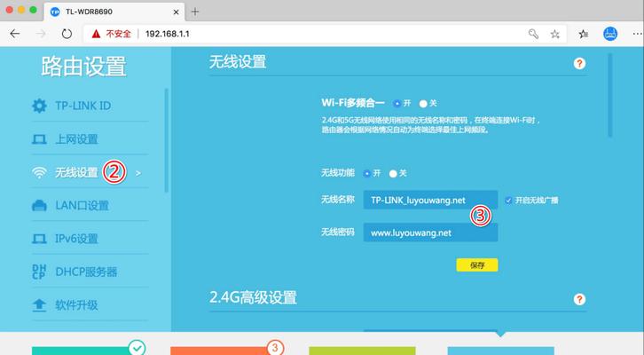
Task: Open the favorites list icon
Action: click(x=583, y=34)
